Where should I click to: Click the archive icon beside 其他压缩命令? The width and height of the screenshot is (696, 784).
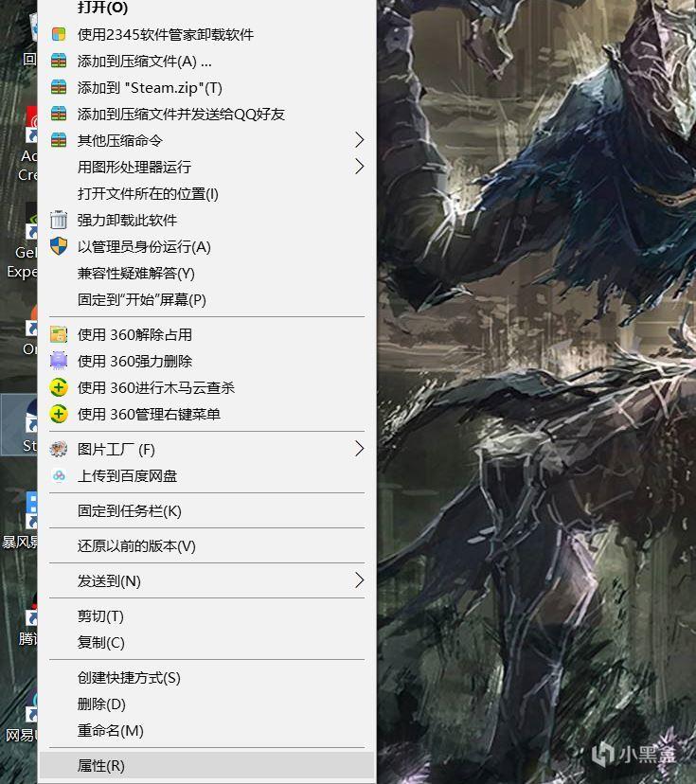tap(59, 140)
